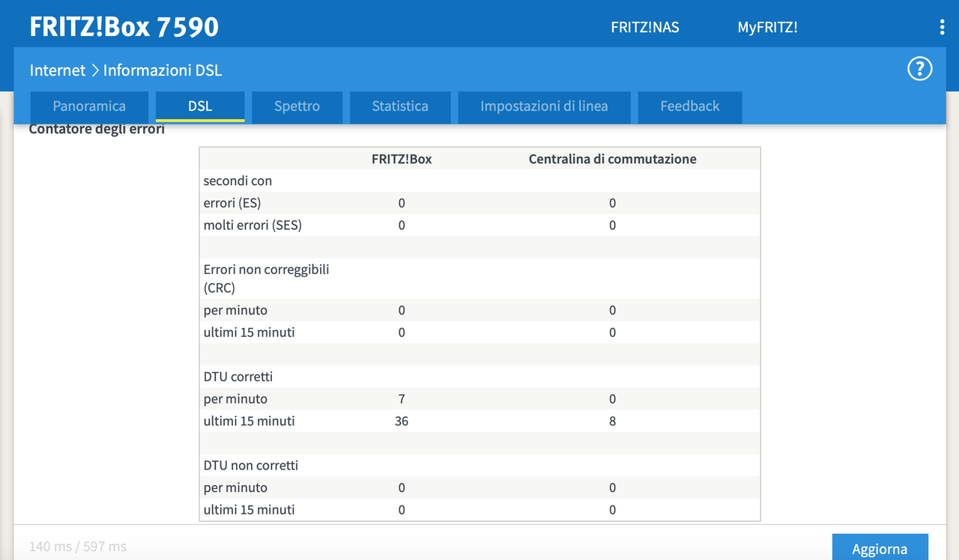Select the 'molti errori (SES)' row label
The image size is (959, 560).
252,225
